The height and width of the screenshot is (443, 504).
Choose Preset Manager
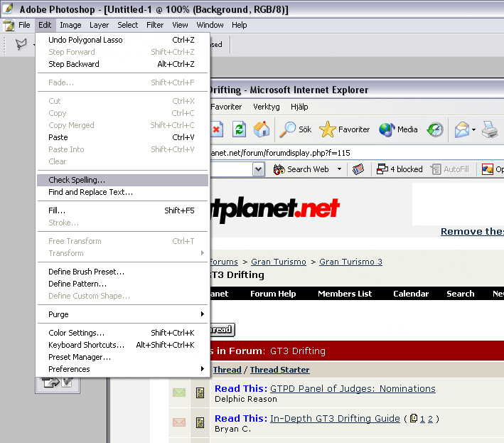click(122, 357)
